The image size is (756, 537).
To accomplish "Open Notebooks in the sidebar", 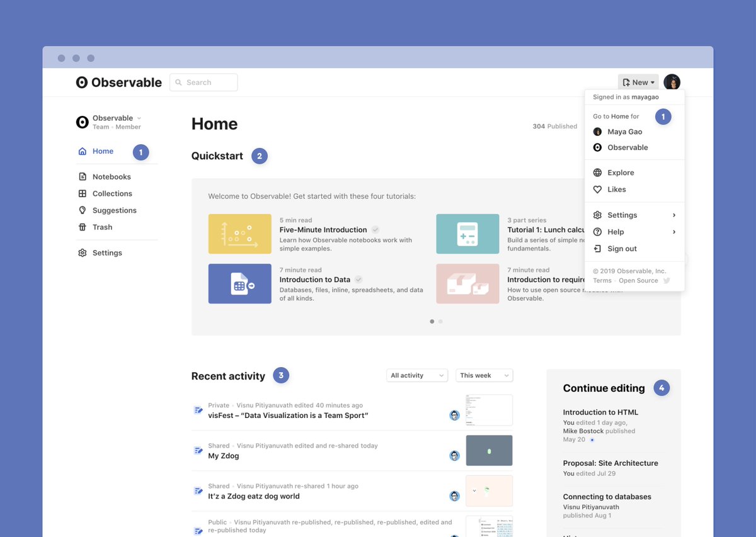I will 112,177.
